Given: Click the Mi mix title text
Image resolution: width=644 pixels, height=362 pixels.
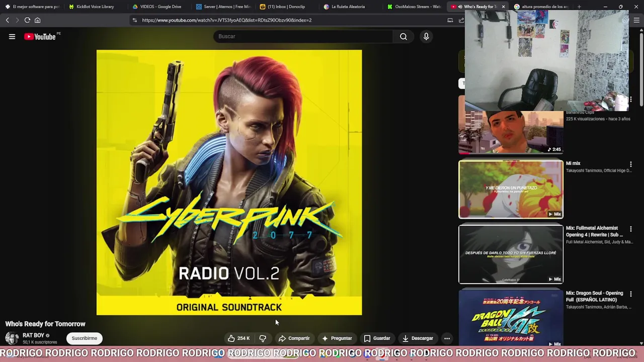Looking at the screenshot, I should [573, 163].
